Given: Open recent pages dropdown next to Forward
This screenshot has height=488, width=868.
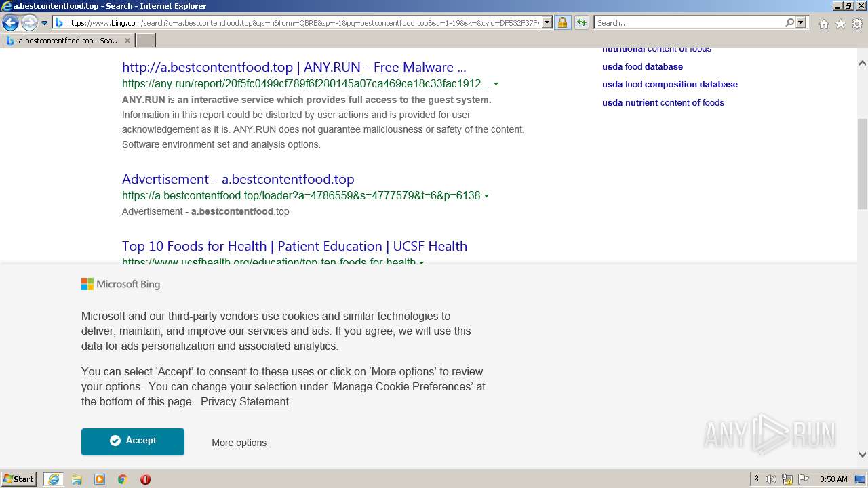Looking at the screenshot, I should click(44, 23).
